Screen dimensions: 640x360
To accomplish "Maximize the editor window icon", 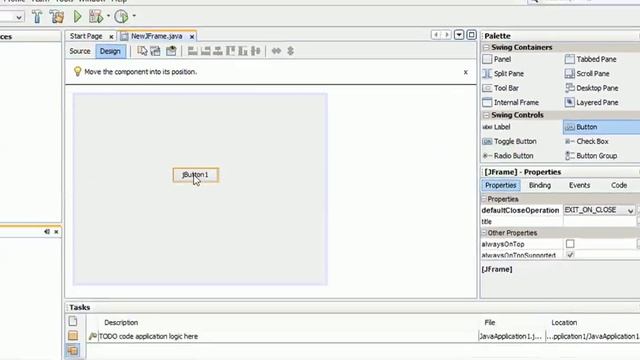I will point(471,35).
